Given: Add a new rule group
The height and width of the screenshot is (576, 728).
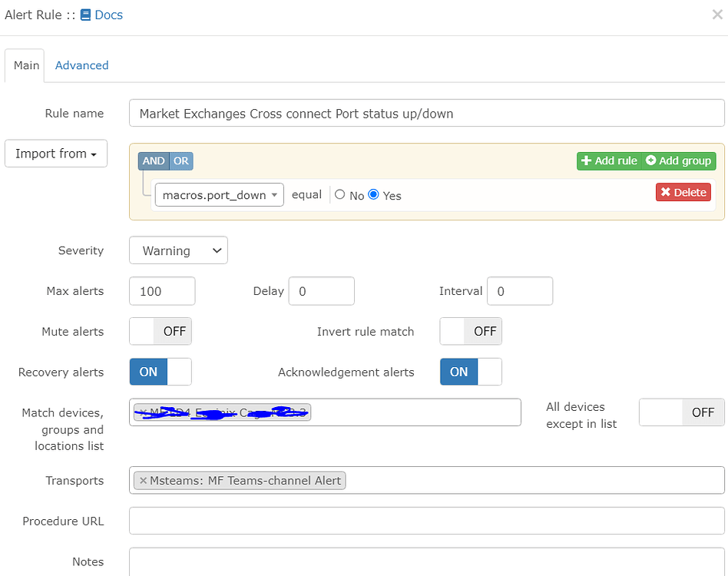Looking at the screenshot, I should click(679, 161).
